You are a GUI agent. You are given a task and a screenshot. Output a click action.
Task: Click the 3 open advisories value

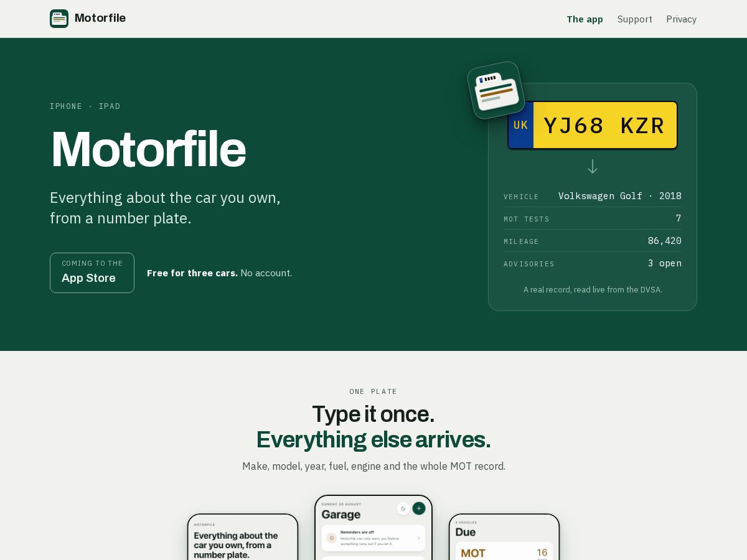[665, 263]
